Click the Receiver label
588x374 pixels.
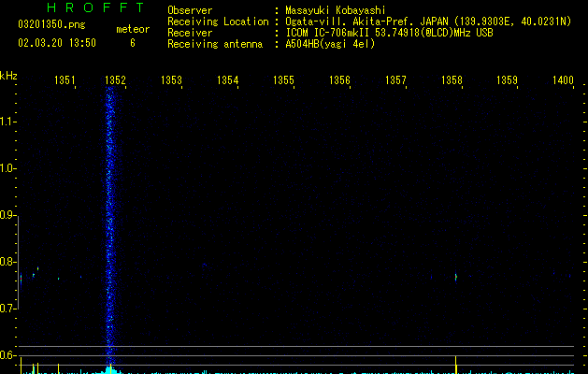[190, 33]
